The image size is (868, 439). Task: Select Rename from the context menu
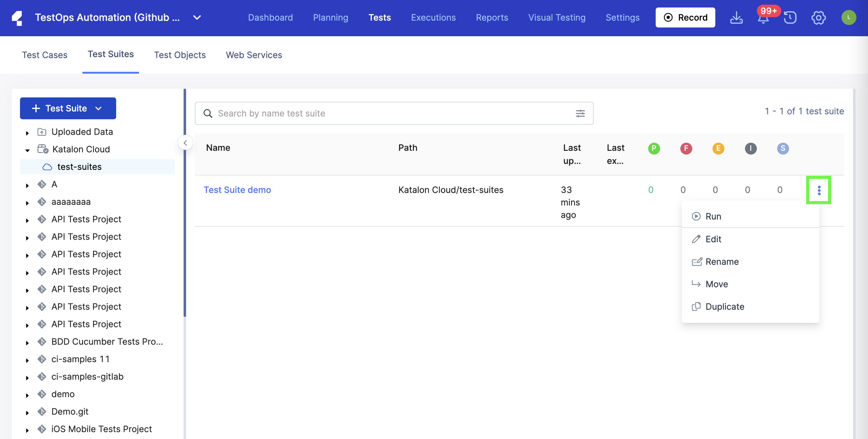click(x=750, y=262)
